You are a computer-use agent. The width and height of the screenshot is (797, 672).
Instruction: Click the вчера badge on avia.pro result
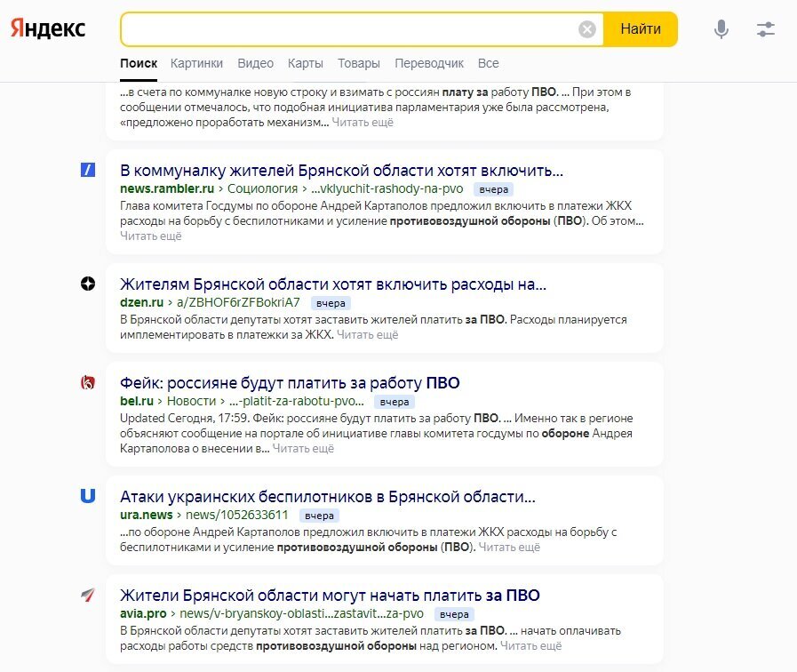click(454, 614)
